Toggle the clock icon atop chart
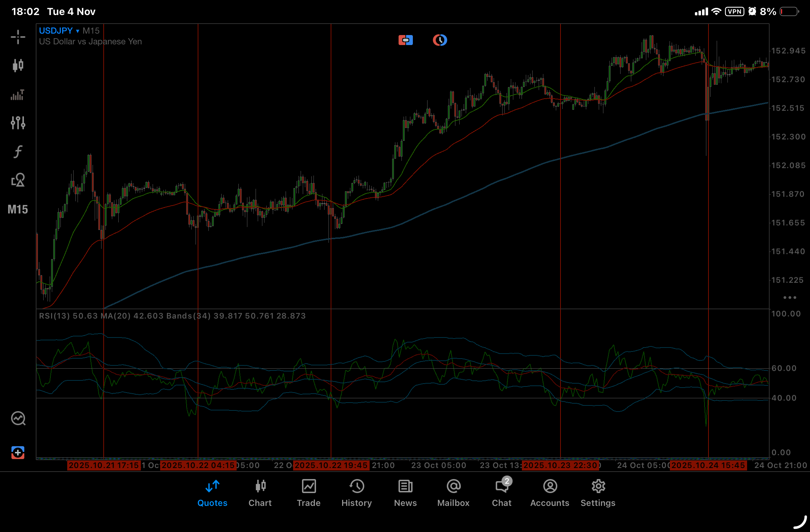The height and width of the screenshot is (532, 810). tap(440, 40)
